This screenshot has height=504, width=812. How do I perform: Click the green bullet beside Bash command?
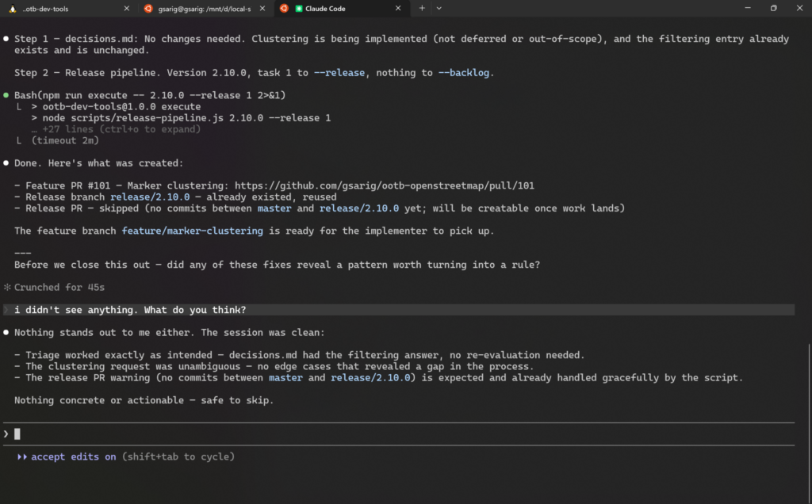click(7, 95)
